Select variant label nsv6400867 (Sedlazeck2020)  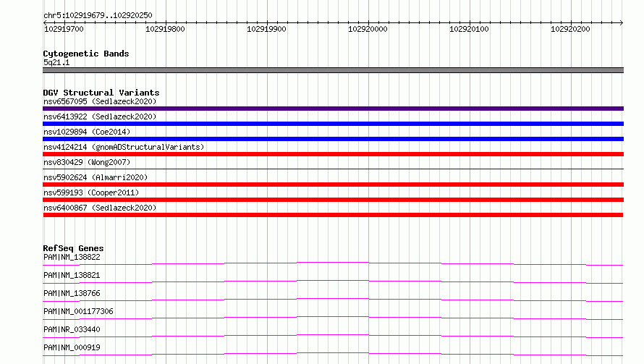100,208
